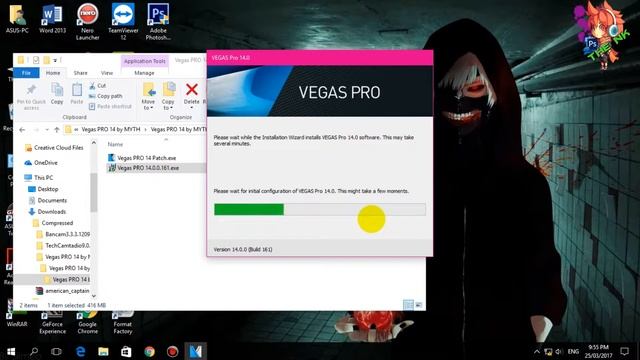Select Vegas PRO 14.0.0.161.exe file

pos(143,168)
